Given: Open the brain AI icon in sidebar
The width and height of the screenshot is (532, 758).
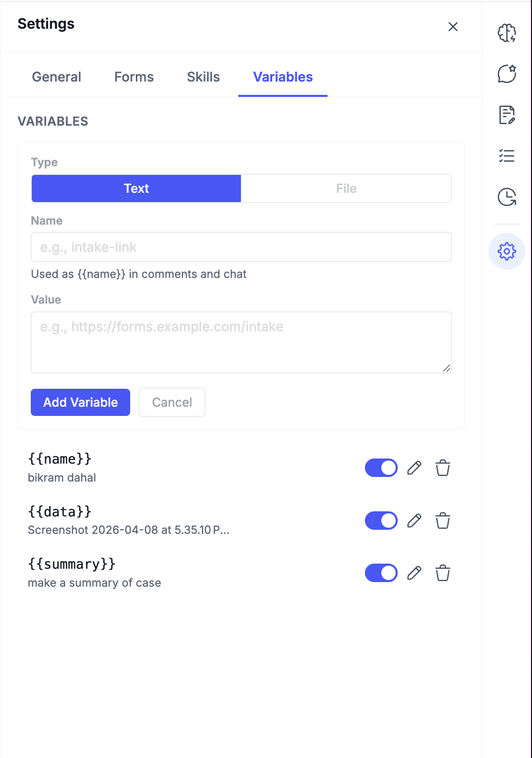Looking at the screenshot, I should pos(506,33).
